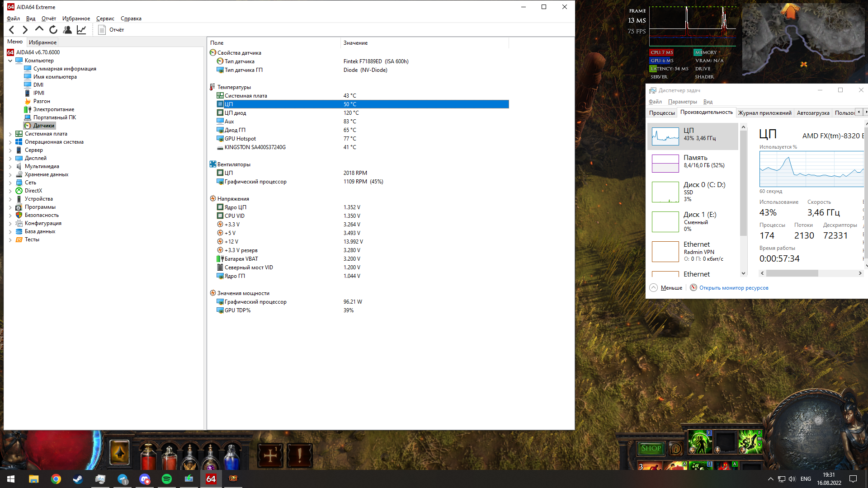Image resolution: width=868 pixels, height=488 pixels.
Task: Expand the Системная плата tree node
Action: (x=10, y=134)
